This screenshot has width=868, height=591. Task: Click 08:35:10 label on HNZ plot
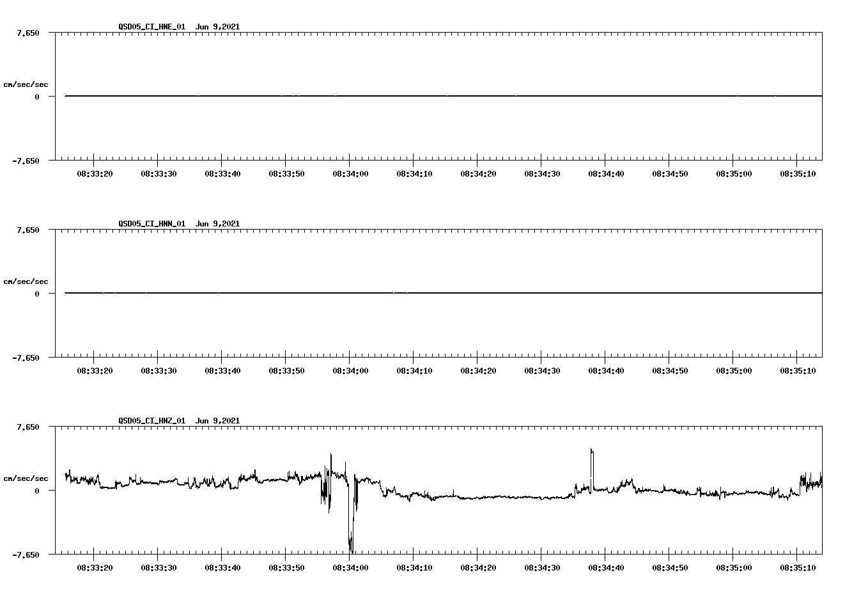point(798,568)
